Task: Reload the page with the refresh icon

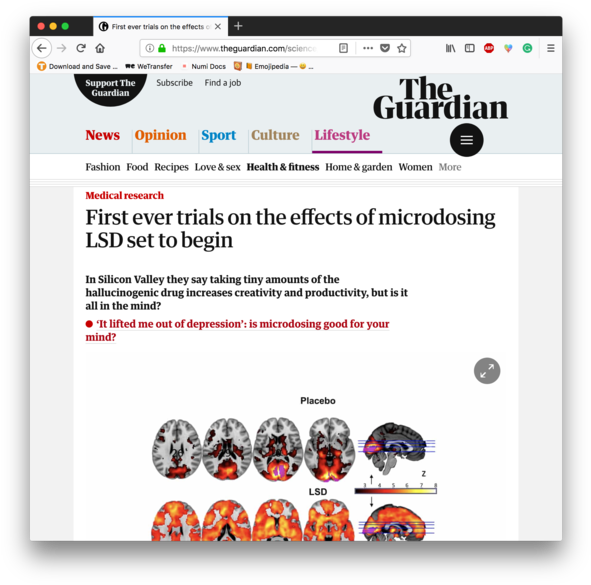Action: tap(81, 48)
